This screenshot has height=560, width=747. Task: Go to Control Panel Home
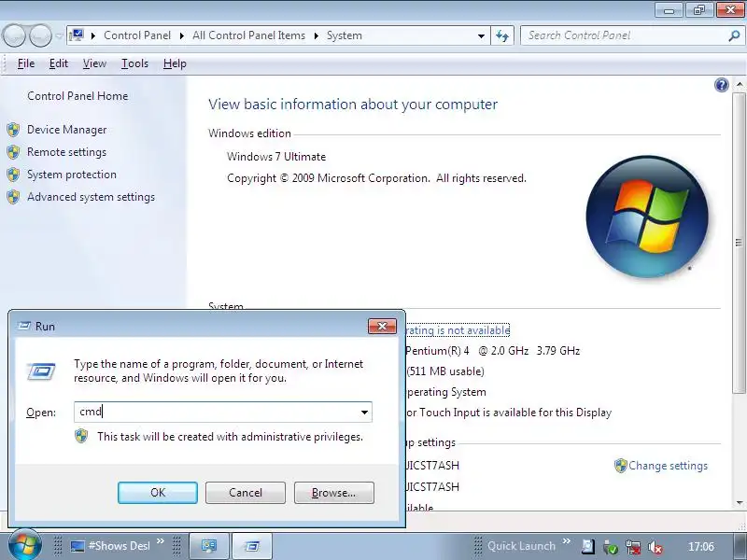(78, 96)
